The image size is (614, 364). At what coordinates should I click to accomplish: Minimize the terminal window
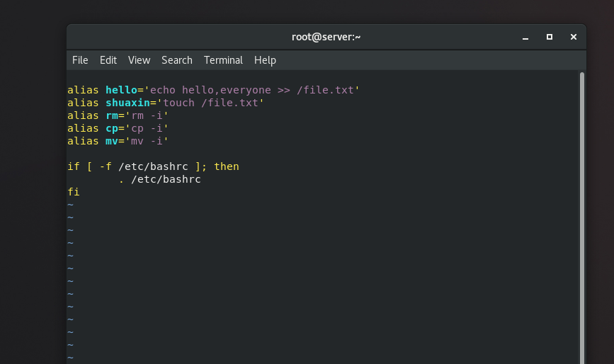(x=525, y=37)
